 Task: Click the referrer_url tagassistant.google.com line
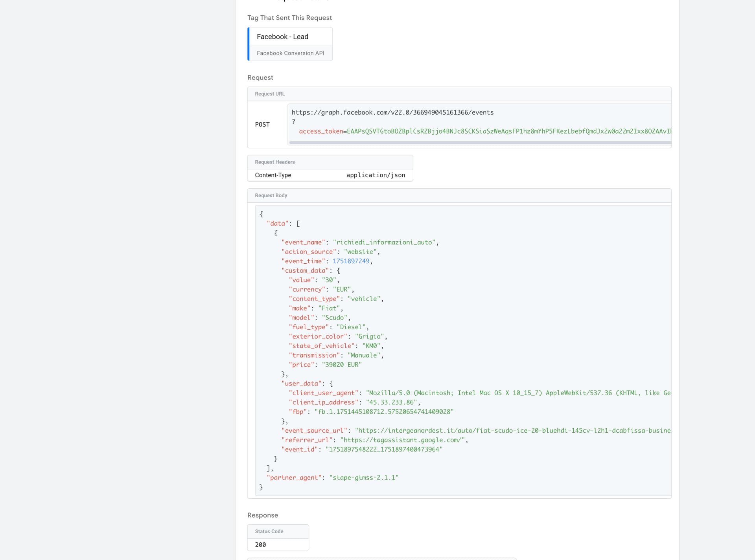tap(375, 441)
